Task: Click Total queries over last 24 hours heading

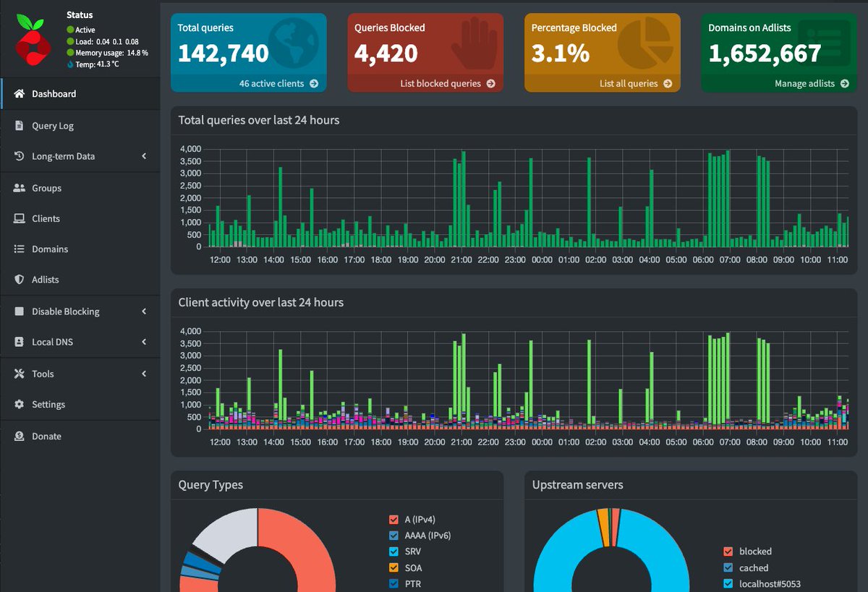Action: [259, 120]
